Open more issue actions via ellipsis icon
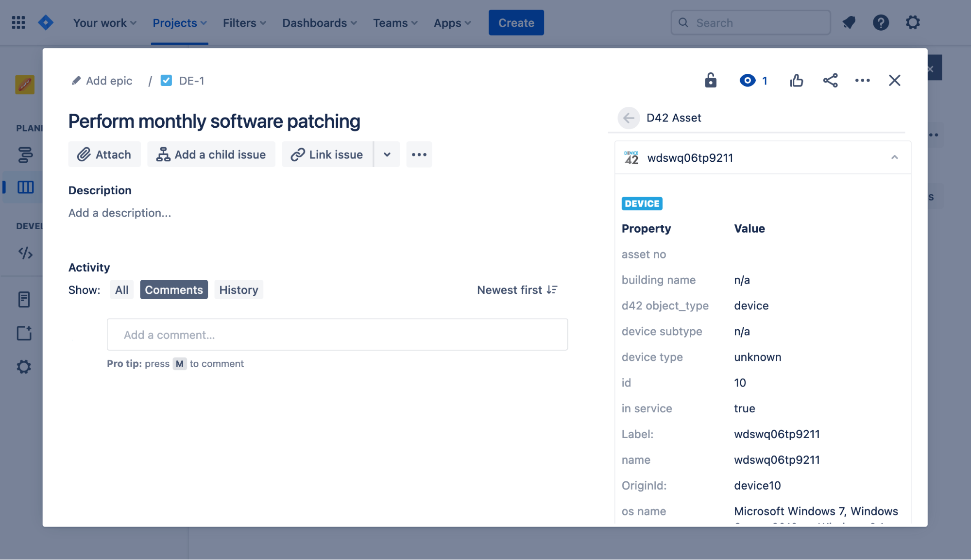 click(x=862, y=81)
